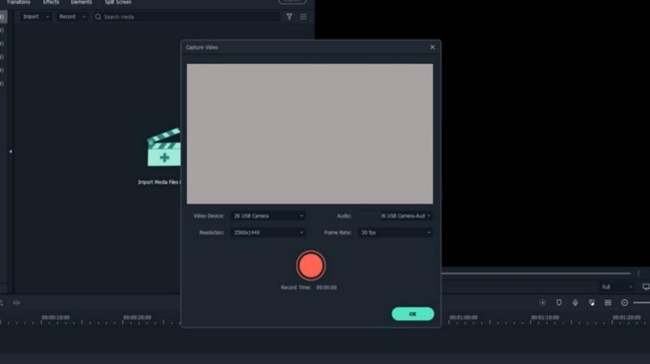
Task: Focus the Search media field
Action: 187,17
